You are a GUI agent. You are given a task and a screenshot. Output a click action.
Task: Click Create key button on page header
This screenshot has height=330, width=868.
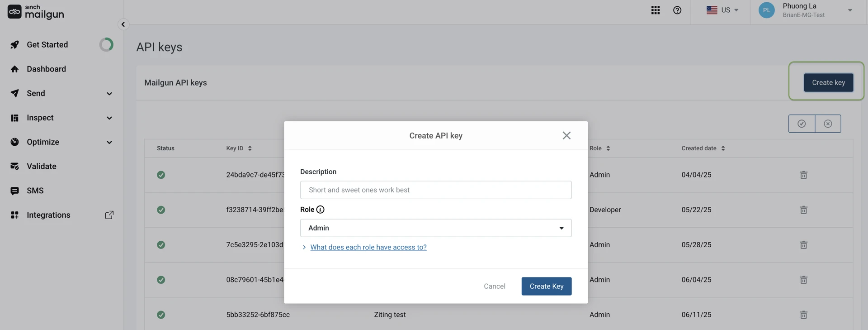click(828, 82)
